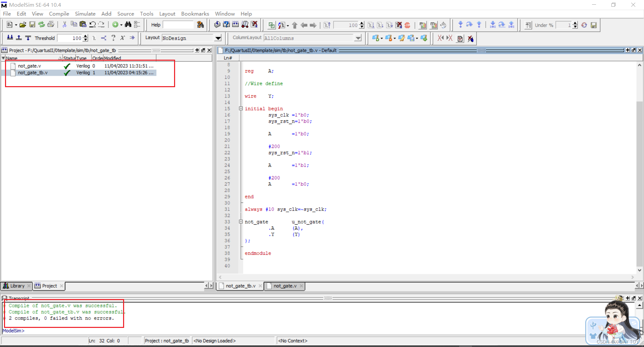This screenshot has width=644, height=347.
Task: Open Find using the binoculars icon
Action: pyautogui.click(x=128, y=24)
